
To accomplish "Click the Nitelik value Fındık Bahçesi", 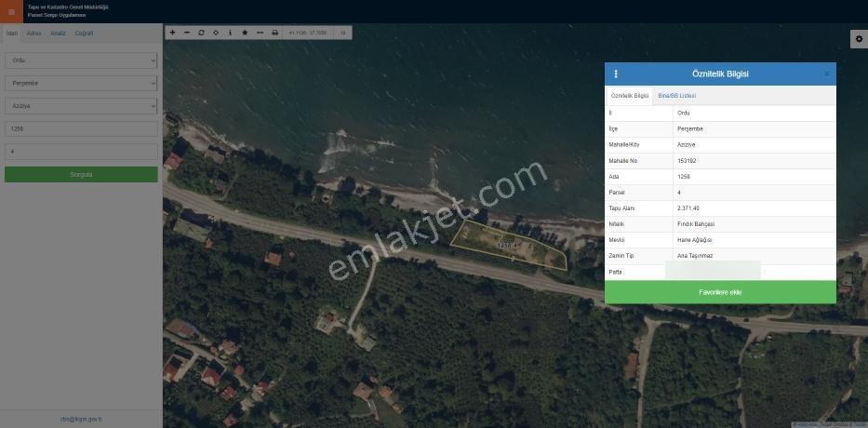I will click(696, 224).
